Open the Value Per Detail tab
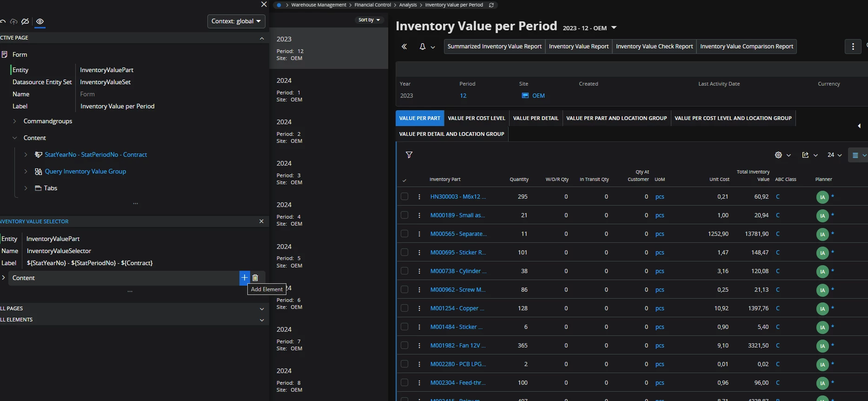The height and width of the screenshot is (401, 868). [x=536, y=118]
